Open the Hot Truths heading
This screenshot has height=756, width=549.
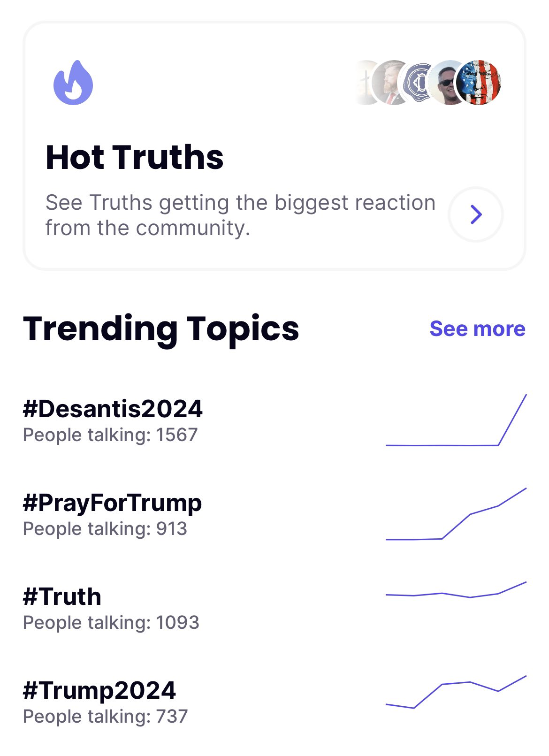(x=135, y=157)
